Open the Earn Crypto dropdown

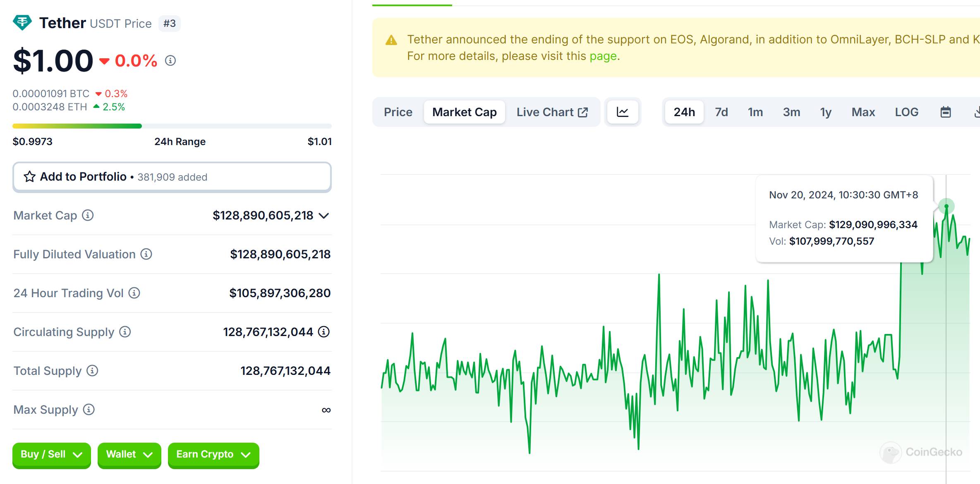[x=213, y=455]
